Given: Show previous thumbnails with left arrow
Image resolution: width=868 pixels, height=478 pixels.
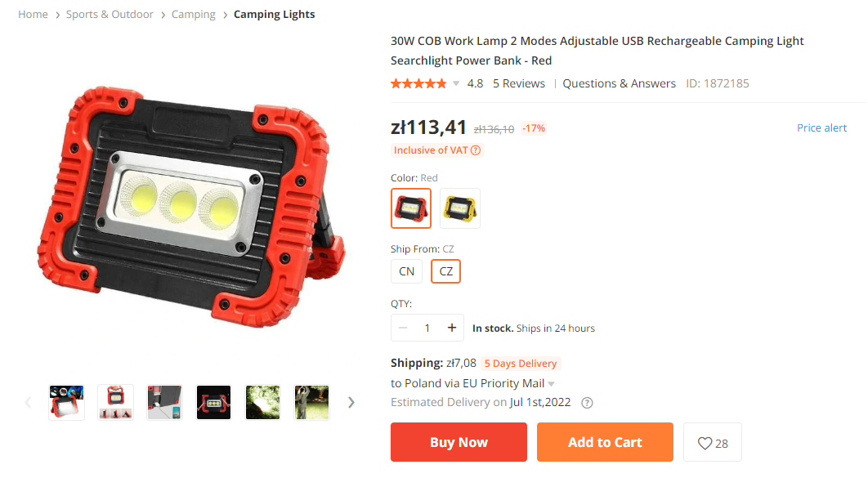Looking at the screenshot, I should [28, 402].
